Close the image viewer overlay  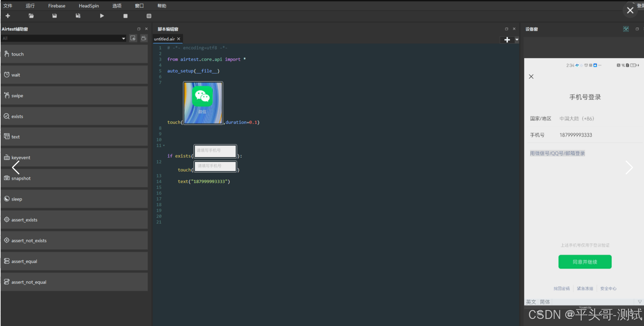(630, 10)
